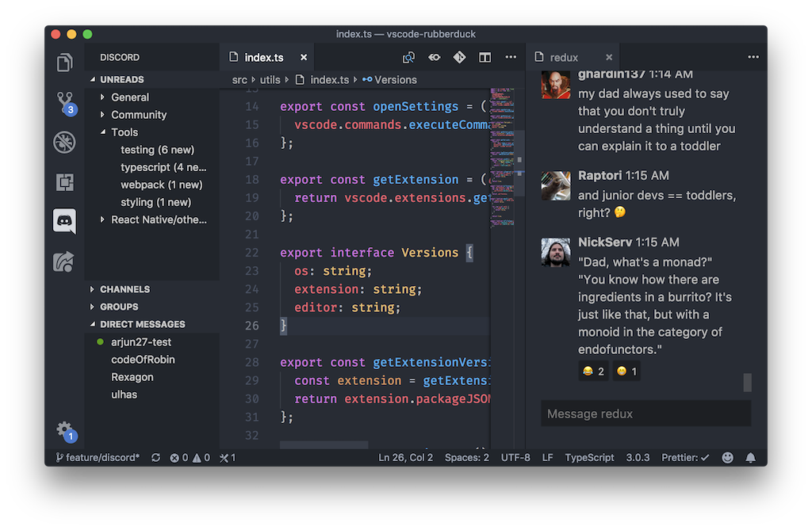Click the Message redux input field
Screen dimensions: 812x530
(645, 414)
